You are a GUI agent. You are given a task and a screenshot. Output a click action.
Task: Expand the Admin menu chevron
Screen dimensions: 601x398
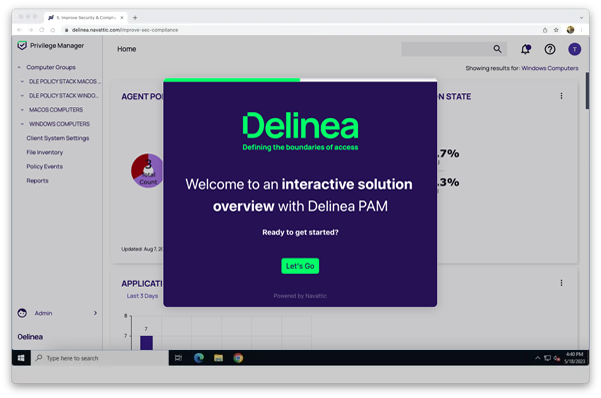95,313
